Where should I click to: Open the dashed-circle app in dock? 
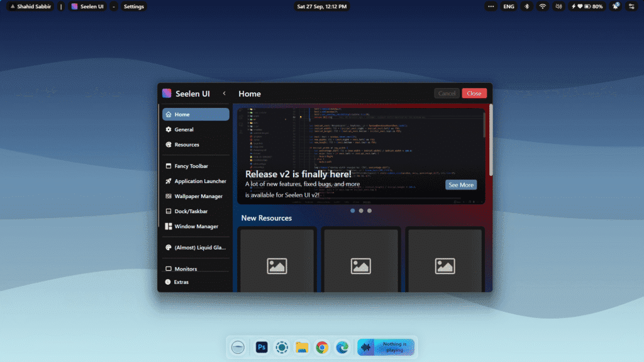tap(282, 347)
